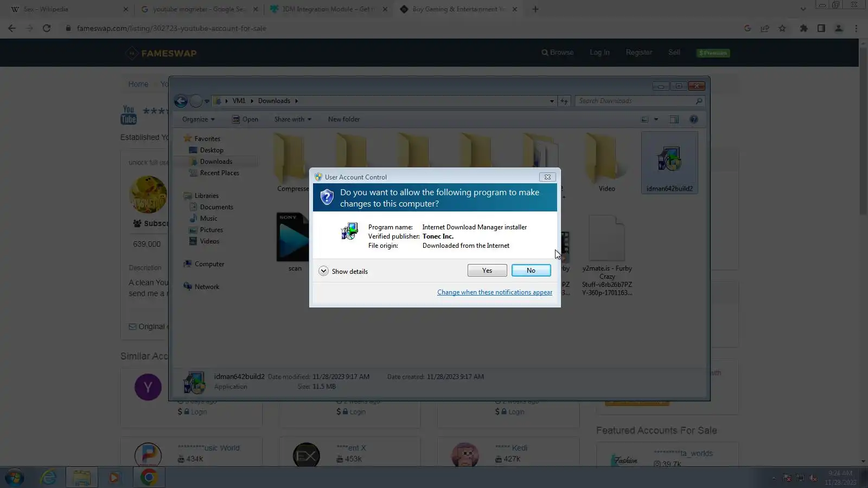This screenshot has width=868, height=488.
Task: Open Share with dropdown in Explorer
Action: click(292, 119)
